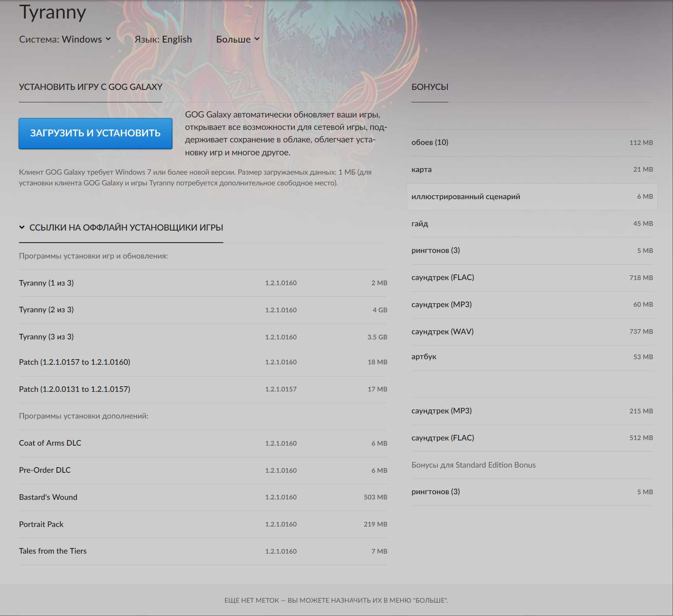Click Программы установки дополнений label
673x616 pixels.
83,416
